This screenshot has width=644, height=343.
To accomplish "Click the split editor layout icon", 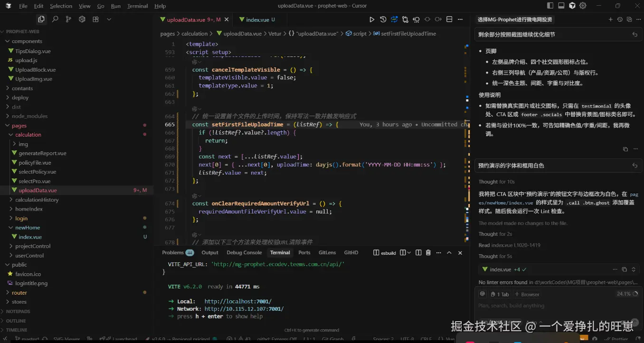I will pyautogui.click(x=449, y=19).
